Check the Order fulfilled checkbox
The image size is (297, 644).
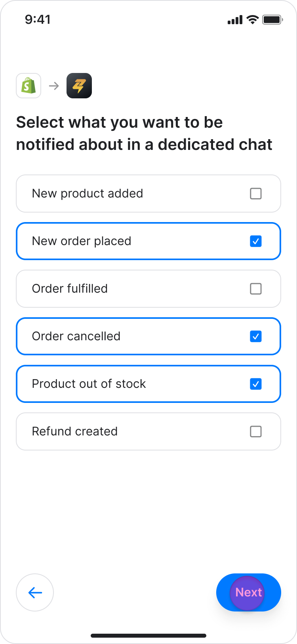[256, 289]
